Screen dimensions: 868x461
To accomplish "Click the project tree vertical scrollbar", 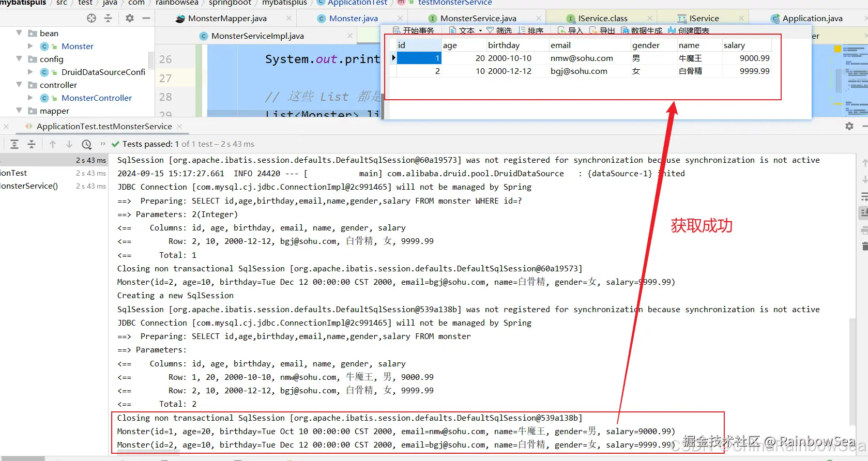I will (151, 60).
